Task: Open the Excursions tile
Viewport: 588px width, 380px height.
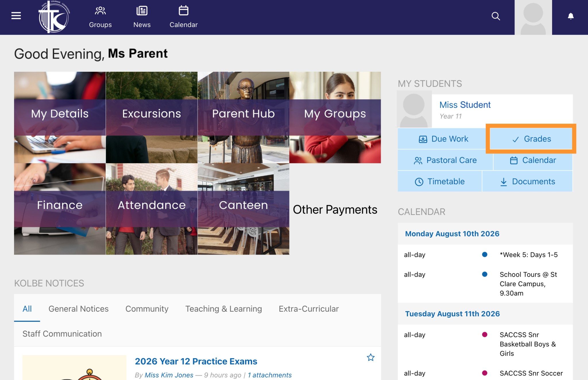Action: click(x=152, y=117)
